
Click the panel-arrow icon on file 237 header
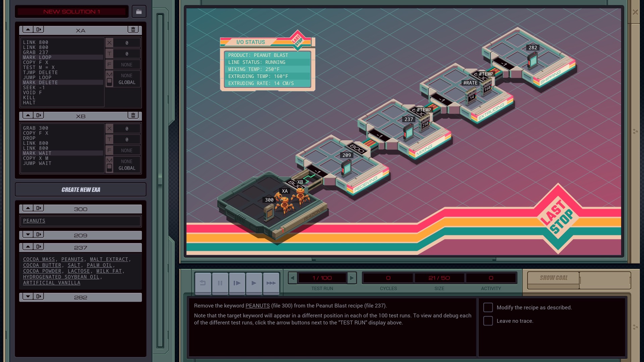(x=39, y=247)
